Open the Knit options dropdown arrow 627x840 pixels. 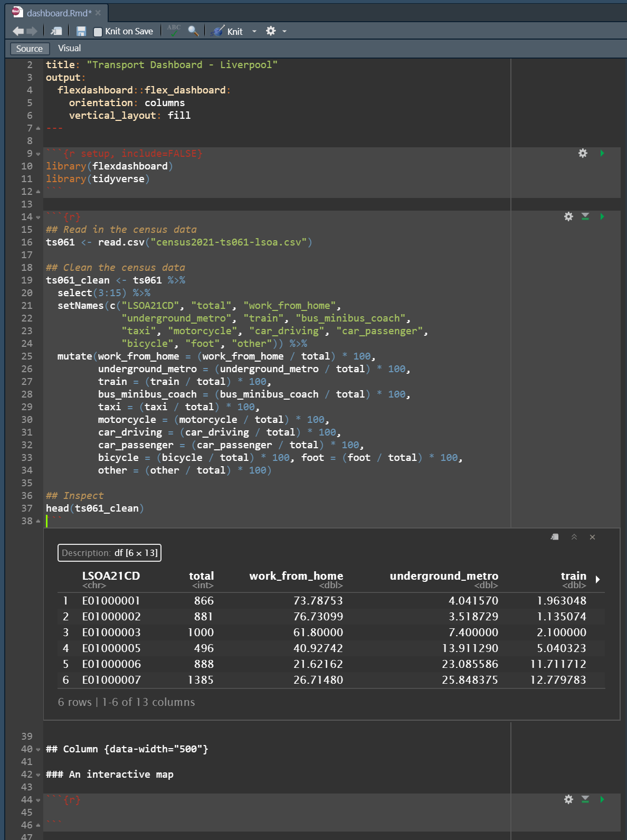(x=254, y=32)
